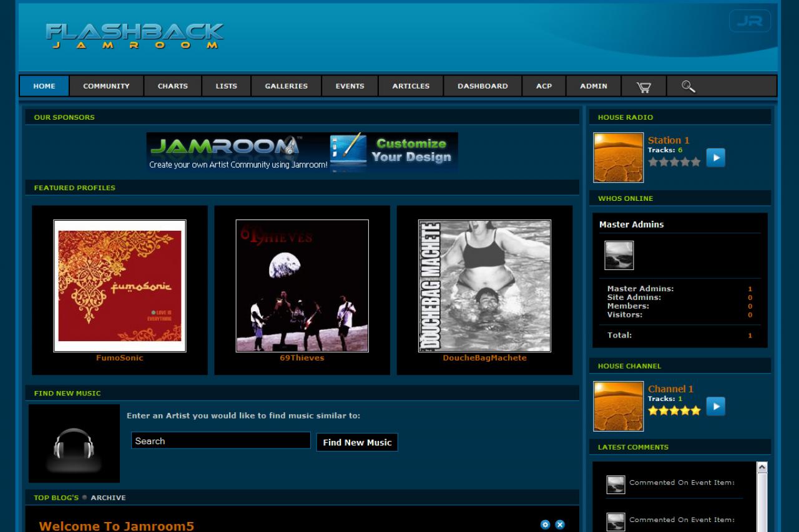Image resolution: width=799 pixels, height=532 pixels.
Task: Open the Articles page
Action: [x=411, y=86]
